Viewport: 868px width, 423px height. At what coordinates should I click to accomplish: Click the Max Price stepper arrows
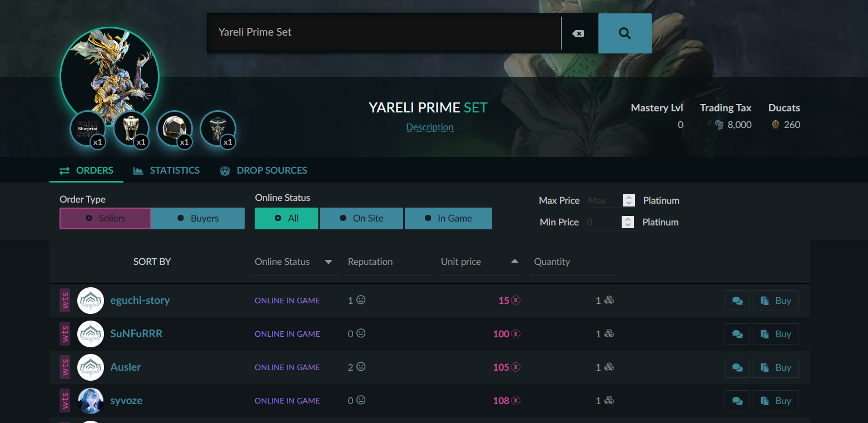coord(628,200)
